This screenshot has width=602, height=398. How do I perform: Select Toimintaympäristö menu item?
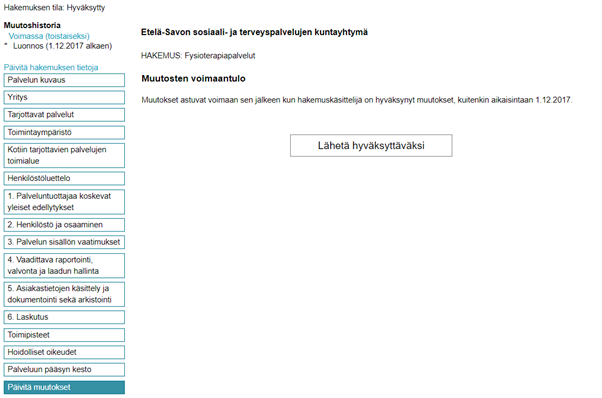tap(64, 132)
